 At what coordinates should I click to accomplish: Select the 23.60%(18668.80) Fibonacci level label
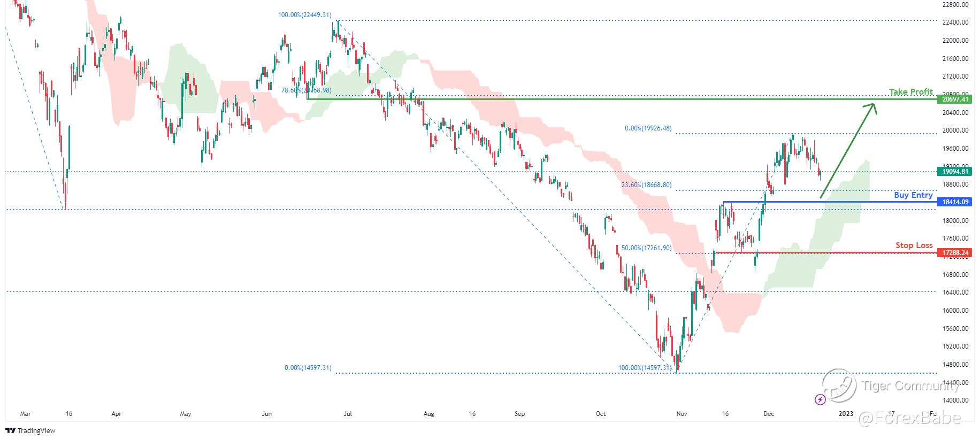(646, 185)
